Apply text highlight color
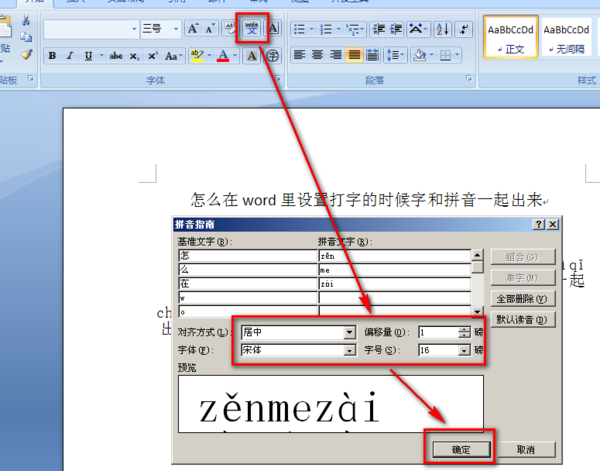Screen dimensions: 600x471 click(197, 56)
